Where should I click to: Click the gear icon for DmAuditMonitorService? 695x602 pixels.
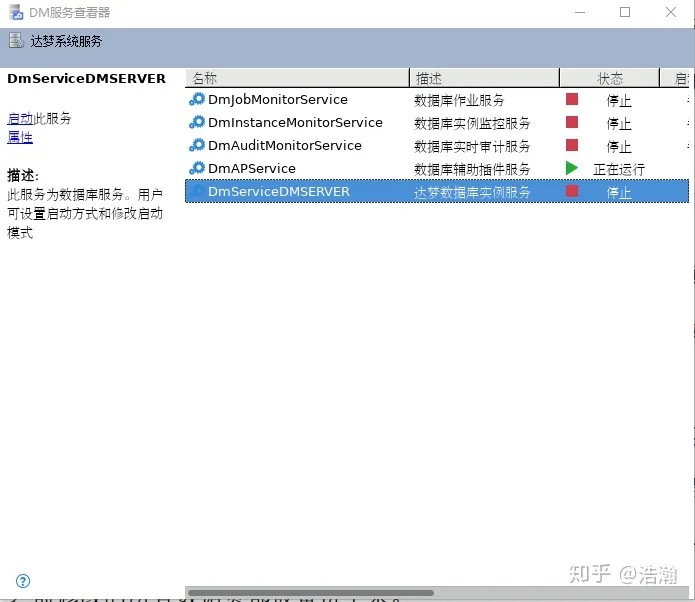(x=197, y=145)
